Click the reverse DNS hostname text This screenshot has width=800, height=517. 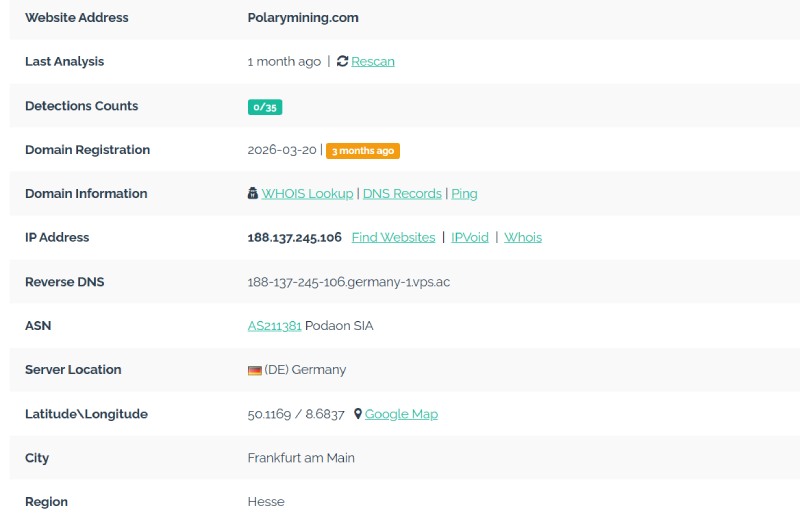348,282
